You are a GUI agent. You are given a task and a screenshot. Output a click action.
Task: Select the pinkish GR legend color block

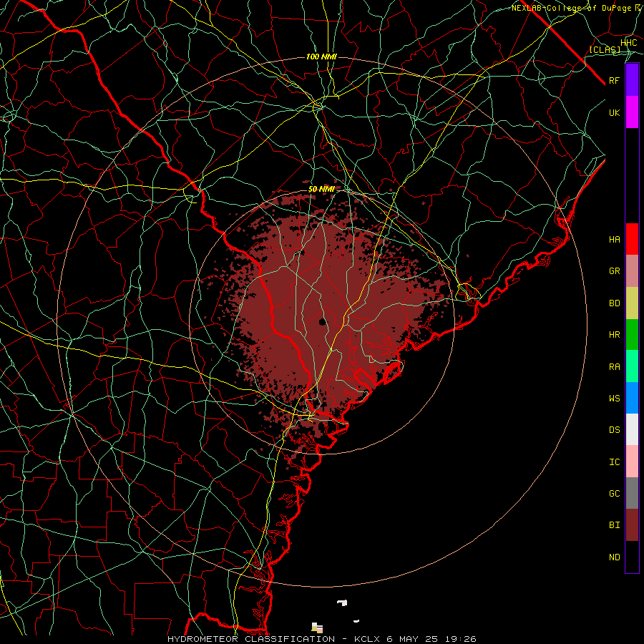[x=632, y=271]
